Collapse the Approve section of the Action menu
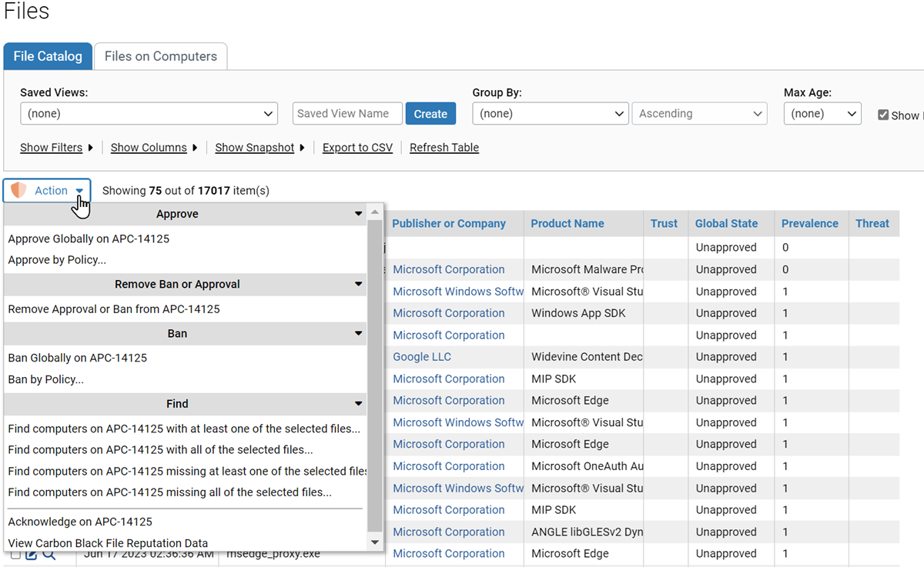Screen dimensions: 924x567 pyautogui.click(x=358, y=214)
